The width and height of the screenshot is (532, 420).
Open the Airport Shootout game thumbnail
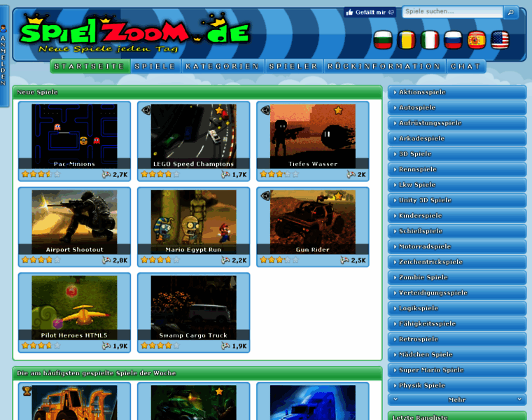74,222
